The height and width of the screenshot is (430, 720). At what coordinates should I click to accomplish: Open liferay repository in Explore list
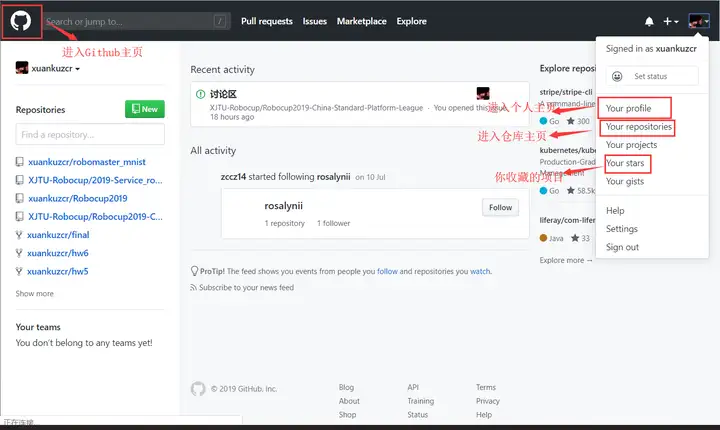pyautogui.click(x=568, y=220)
